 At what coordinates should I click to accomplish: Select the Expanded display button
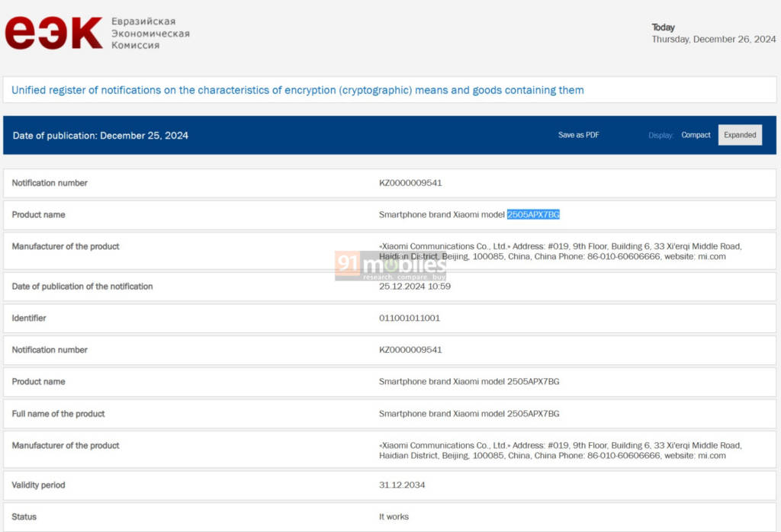[x=740, y=135]
